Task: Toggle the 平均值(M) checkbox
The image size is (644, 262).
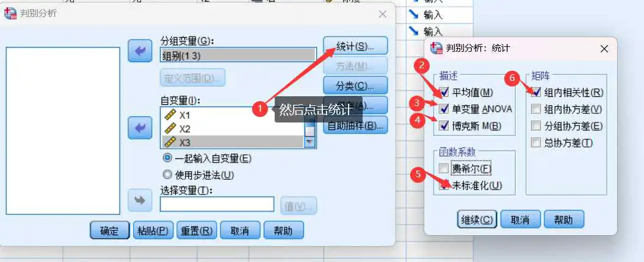Action: point(443,93)
